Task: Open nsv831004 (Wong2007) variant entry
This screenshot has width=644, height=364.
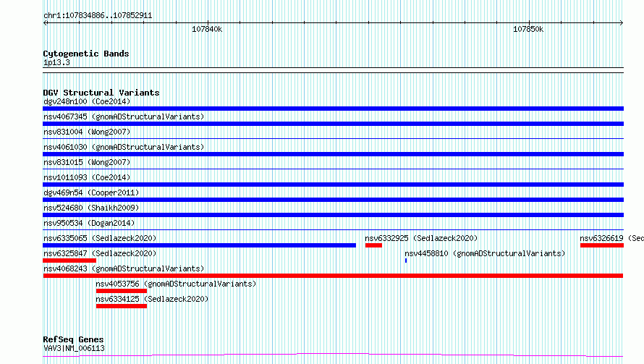Action: (x=87, y=132)
